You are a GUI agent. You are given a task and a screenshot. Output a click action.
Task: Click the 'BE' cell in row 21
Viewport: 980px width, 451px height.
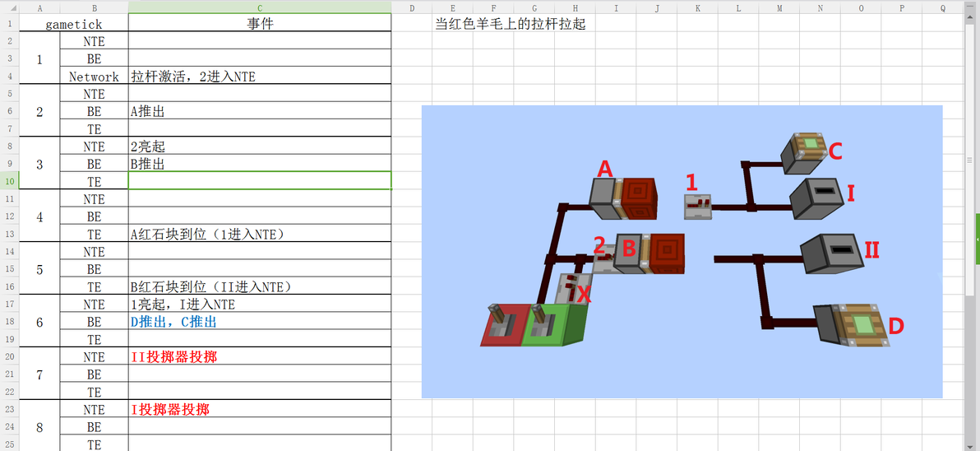click(x=95, y=374)
